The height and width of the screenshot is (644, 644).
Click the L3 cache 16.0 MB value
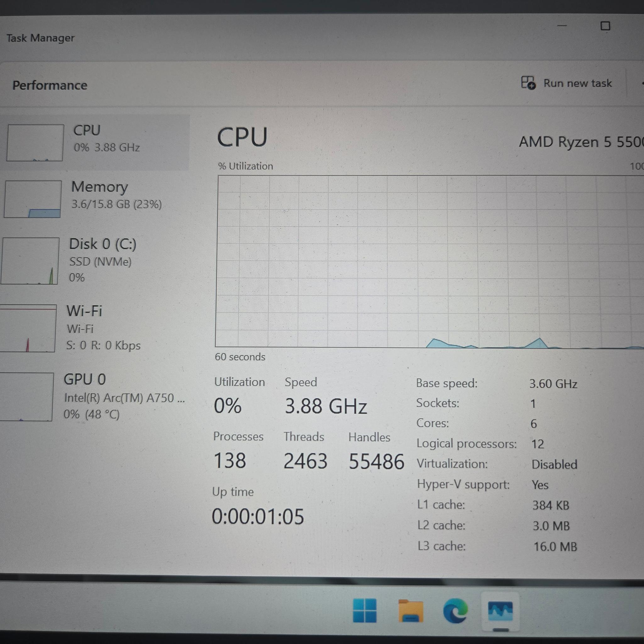(555, 547)
